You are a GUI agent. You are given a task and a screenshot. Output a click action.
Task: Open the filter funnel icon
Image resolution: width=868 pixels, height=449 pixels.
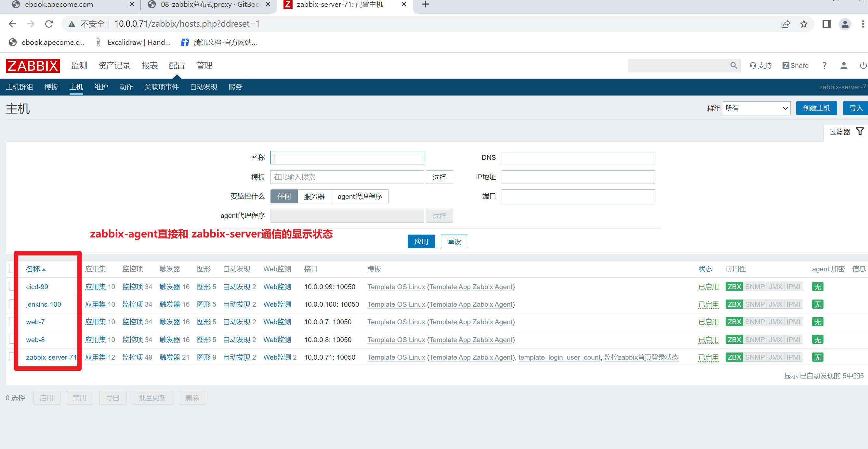[860, 131]
